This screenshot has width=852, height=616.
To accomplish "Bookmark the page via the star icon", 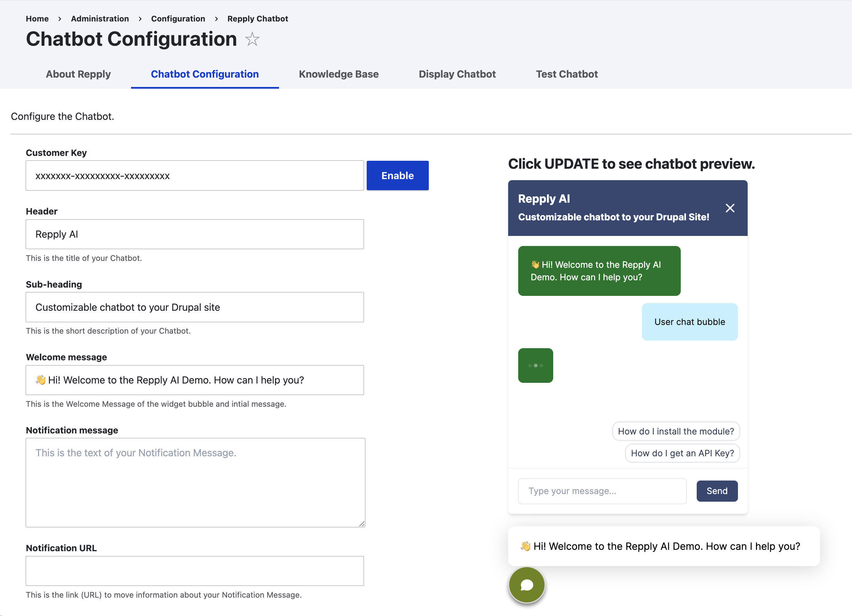I will [x=252, y=39].
